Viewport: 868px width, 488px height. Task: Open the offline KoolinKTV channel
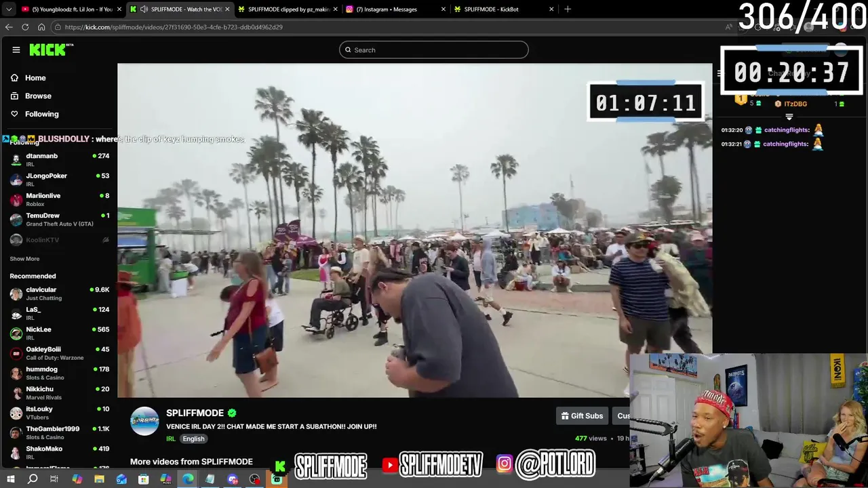click(60, 239)
